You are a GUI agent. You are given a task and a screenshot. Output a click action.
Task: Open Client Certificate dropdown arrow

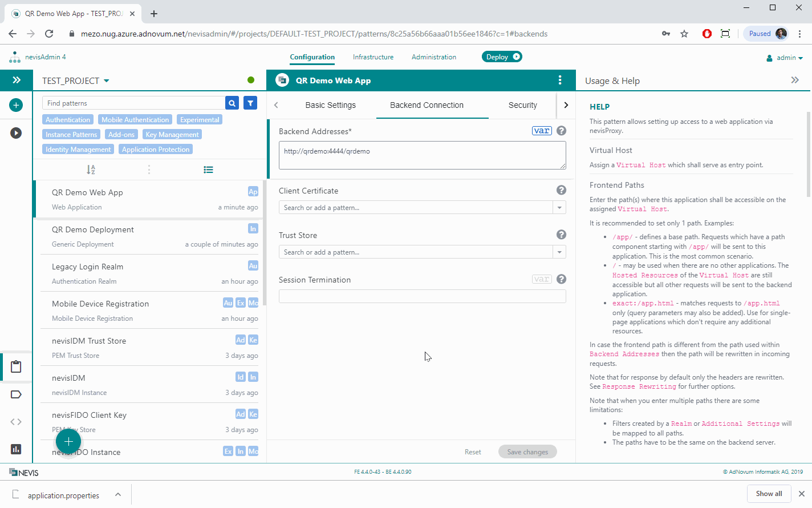[559, 208]
